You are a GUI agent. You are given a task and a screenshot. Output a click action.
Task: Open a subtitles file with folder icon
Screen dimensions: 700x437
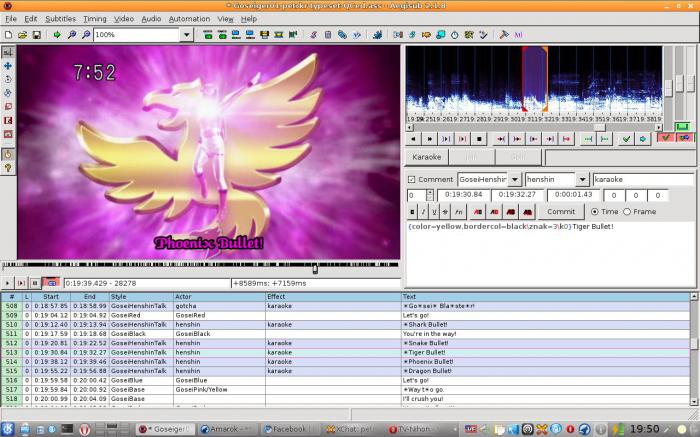22,34
